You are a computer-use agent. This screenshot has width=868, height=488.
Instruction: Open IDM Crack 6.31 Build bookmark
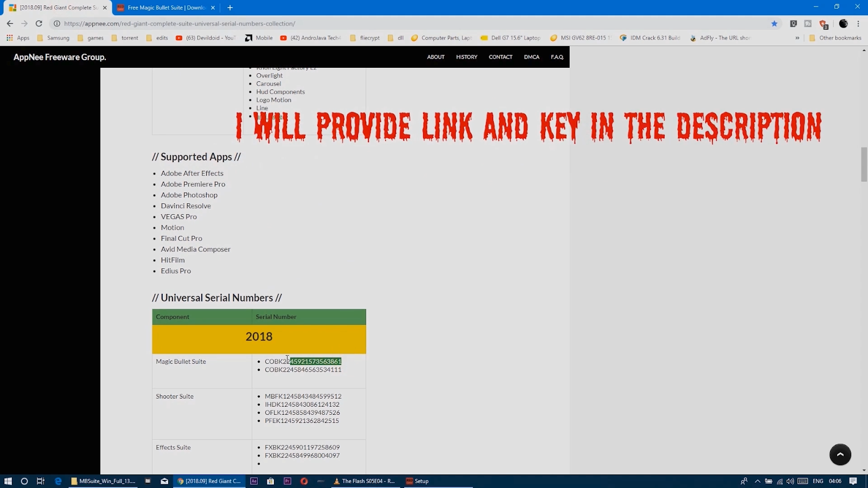(x=650, y=38)
